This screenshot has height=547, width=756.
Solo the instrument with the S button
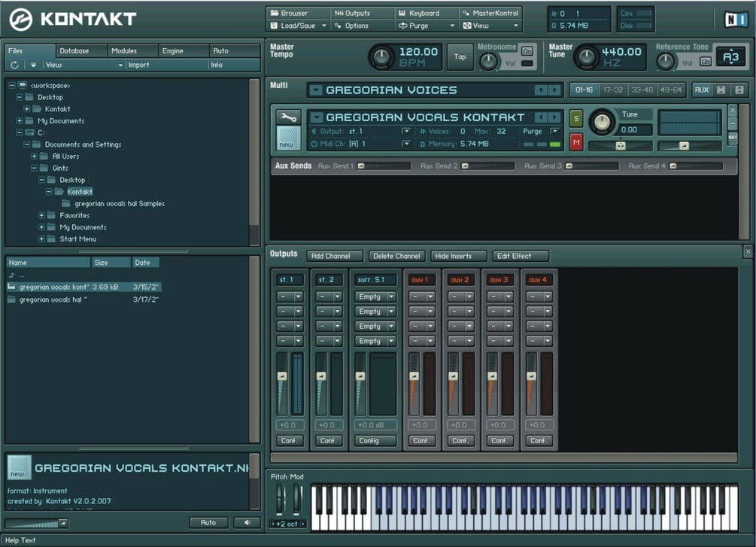[576, 118]
